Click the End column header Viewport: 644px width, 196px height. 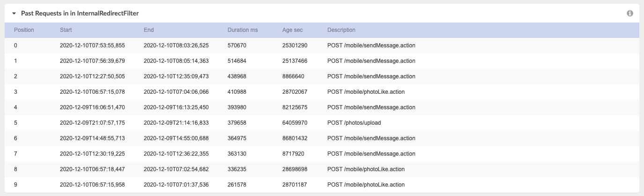pos(148,30)
